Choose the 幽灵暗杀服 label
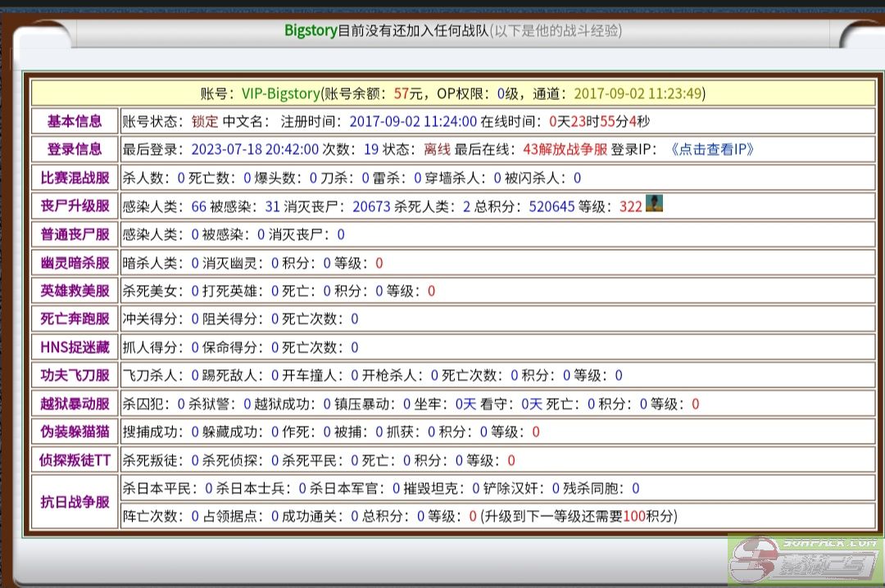 tap(75, 263)
